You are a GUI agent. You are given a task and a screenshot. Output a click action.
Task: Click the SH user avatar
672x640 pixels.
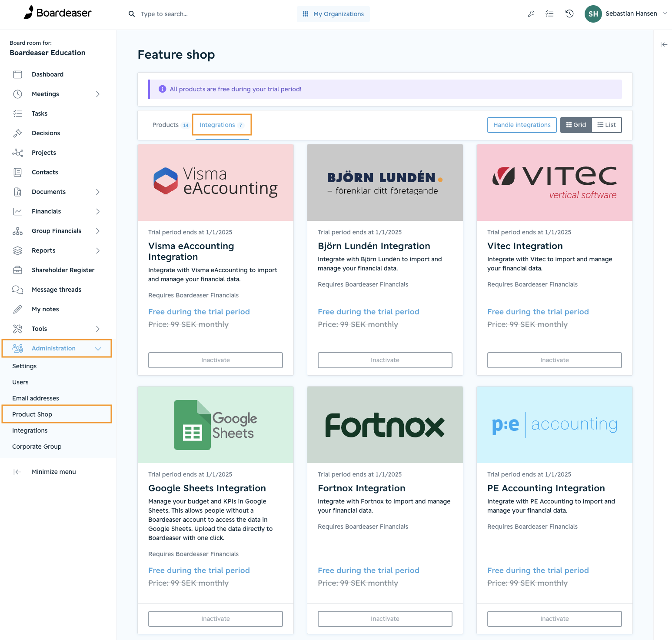click(593, 14)
